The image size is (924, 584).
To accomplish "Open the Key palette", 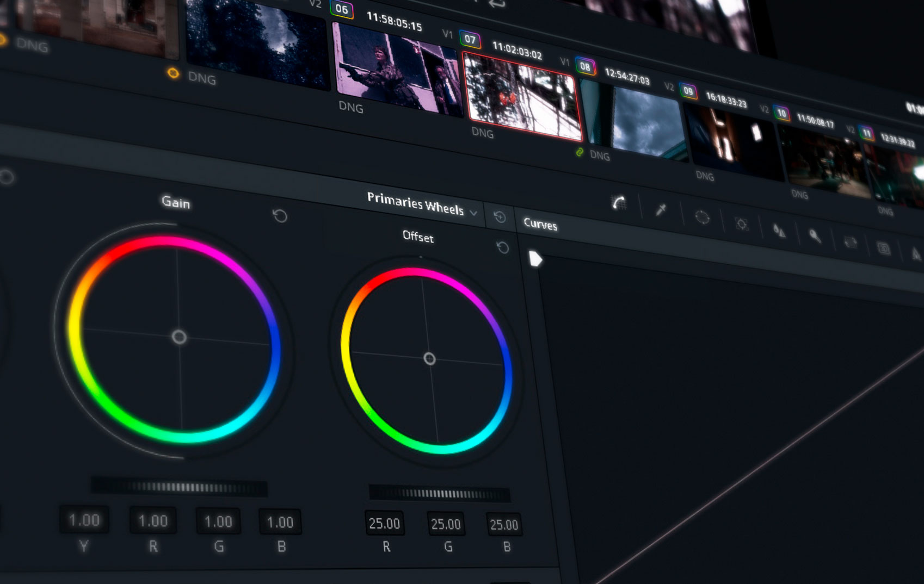I will pyautogui.click(x=815, y=236).
